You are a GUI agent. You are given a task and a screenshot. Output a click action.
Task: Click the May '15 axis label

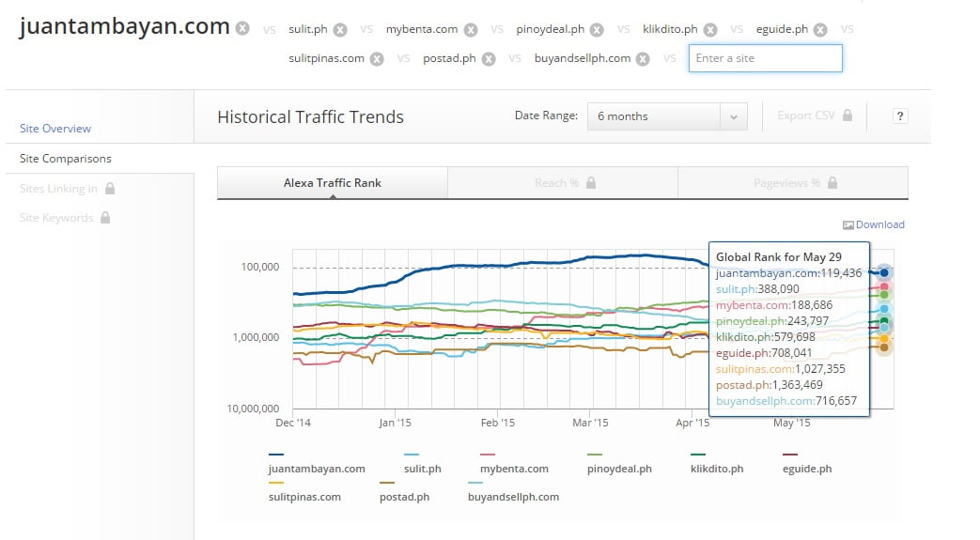click(791, 423)
